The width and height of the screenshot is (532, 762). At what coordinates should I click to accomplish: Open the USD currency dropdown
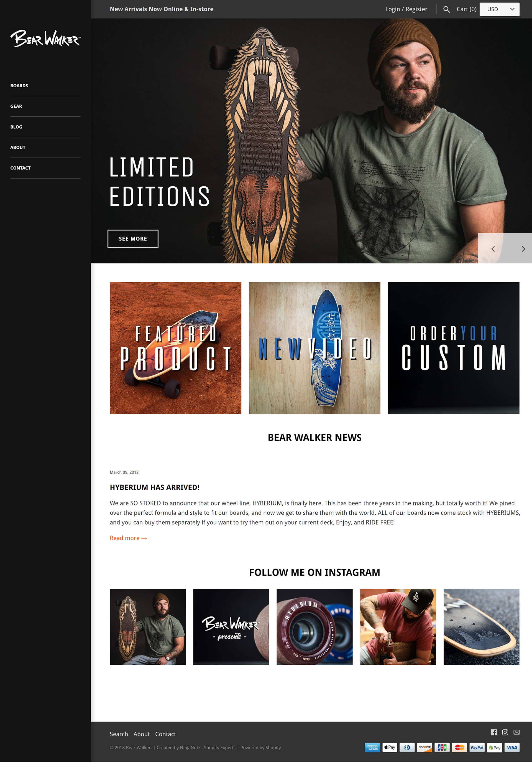(499, 9)
